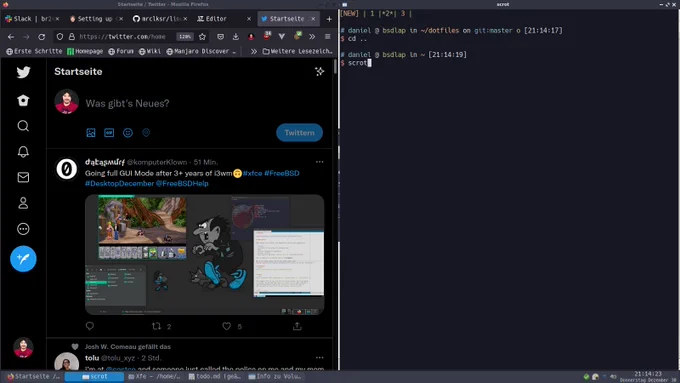This screenshot has width=680, height=383.
Task: Open the Firefox hamburger menu
Action: 328,37
